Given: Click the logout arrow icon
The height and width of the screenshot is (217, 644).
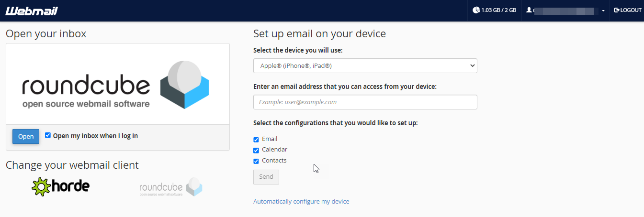Looking at the screenshot, I should (617, 10).
